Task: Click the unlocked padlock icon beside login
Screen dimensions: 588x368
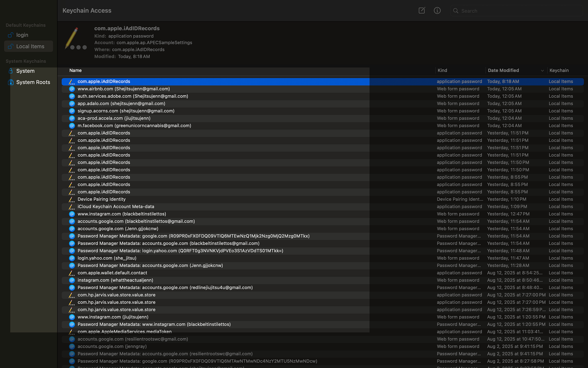Action: pyautogui.click(x=11, y=35)
